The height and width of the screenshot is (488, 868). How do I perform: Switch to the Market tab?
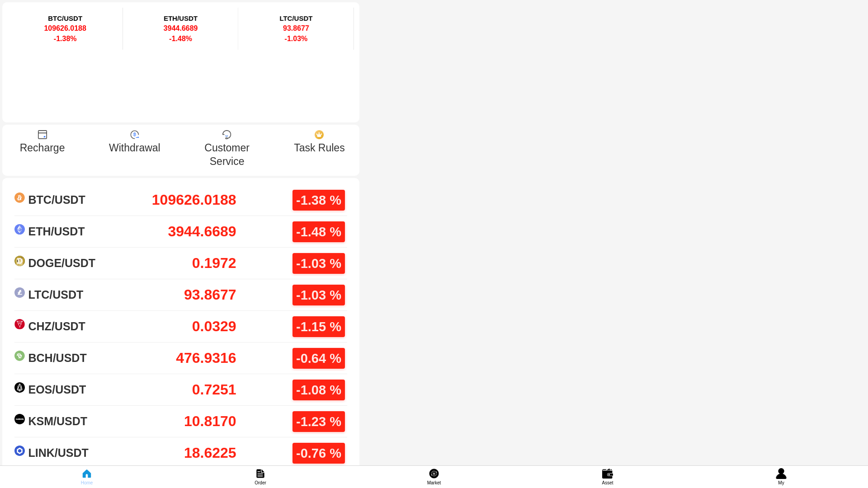434,476
